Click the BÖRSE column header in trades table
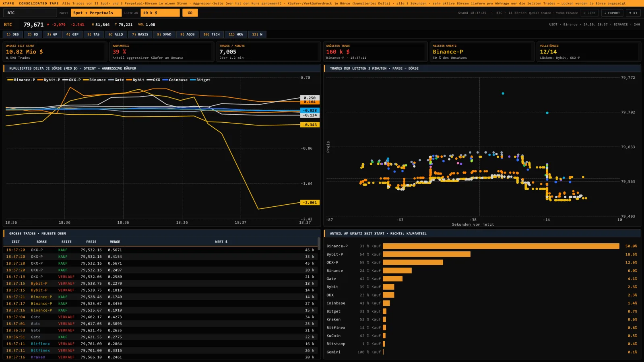644x362 pixels. pyautogui.click(x=41, y=242)
